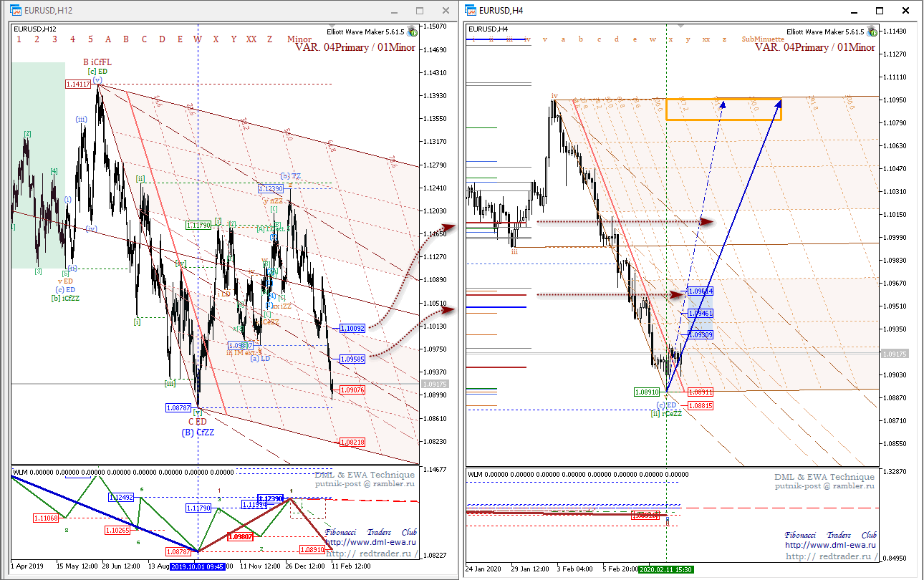
Task: Click the 1.12492 label in H12 indicator panel
Action: click(121, 497)
